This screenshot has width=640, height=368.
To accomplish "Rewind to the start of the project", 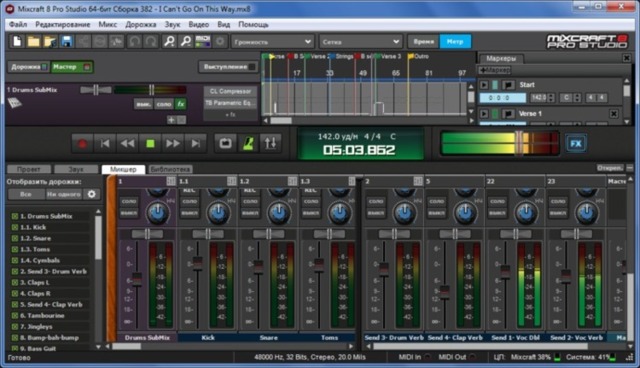I will pyautogui.click(x=105, y=144).
